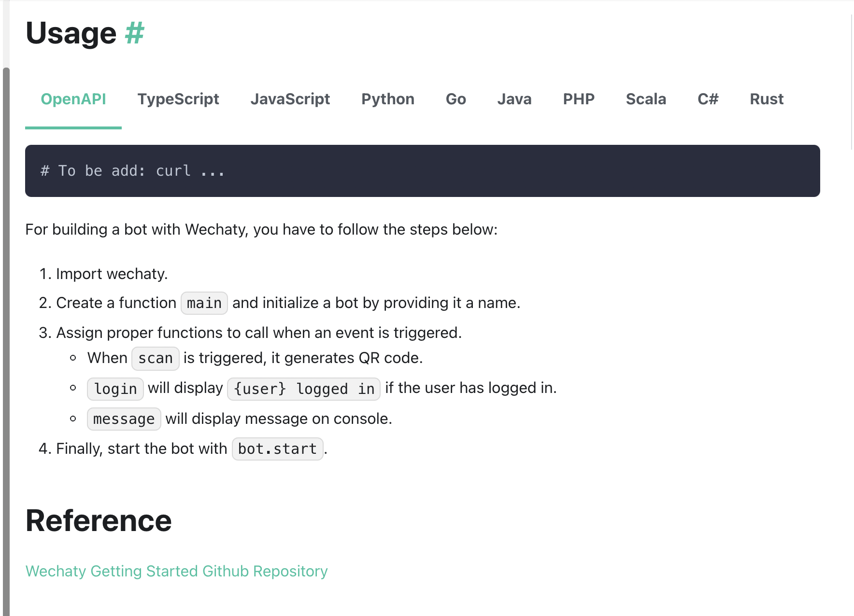Select the Go language tab
Image resolution: width=854 pixels, height=616 pixels.
pos(455,99)
